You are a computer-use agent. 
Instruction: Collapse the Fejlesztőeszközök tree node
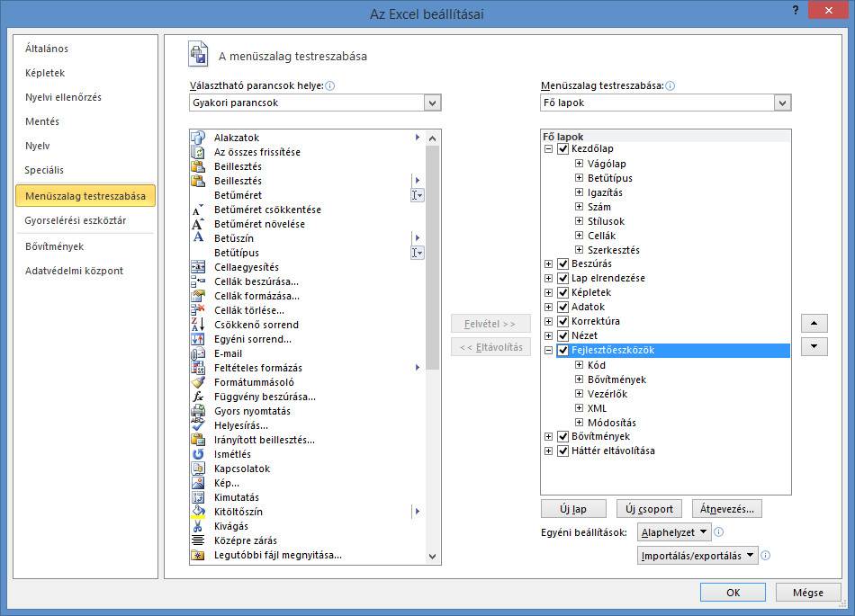click(549, 350)
